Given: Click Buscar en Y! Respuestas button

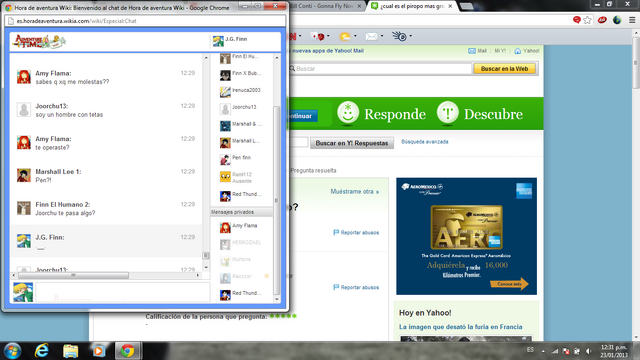Looking at the screenshot, I should point(352,143).
